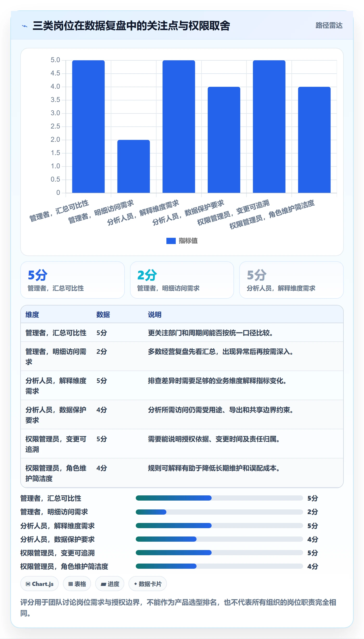
Task: Click the 管理者，明细访问需求 chart bar
Action: click(x=134, y=166)
